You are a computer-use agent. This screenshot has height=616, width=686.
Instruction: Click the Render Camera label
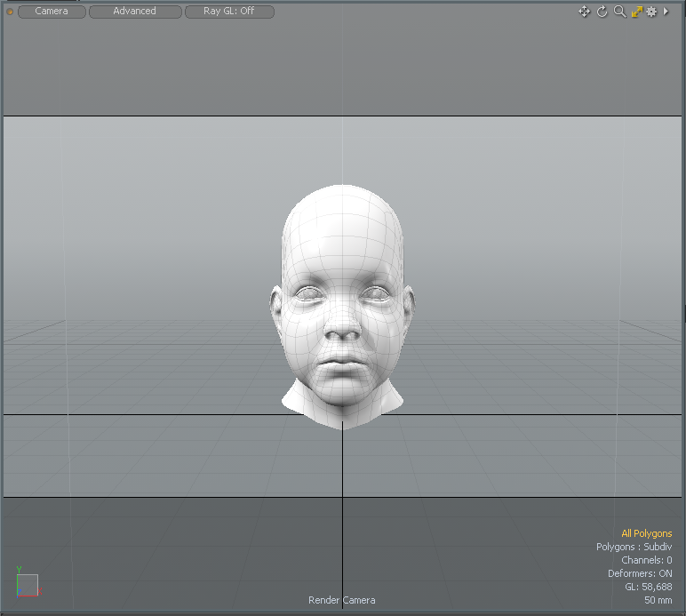pos(342,600)
